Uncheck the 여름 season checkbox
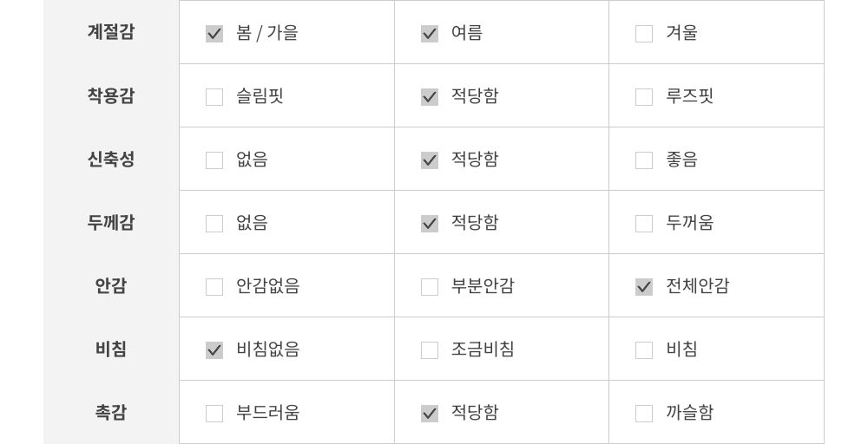This screenshot has width=868, height=444. pos(430,34)
